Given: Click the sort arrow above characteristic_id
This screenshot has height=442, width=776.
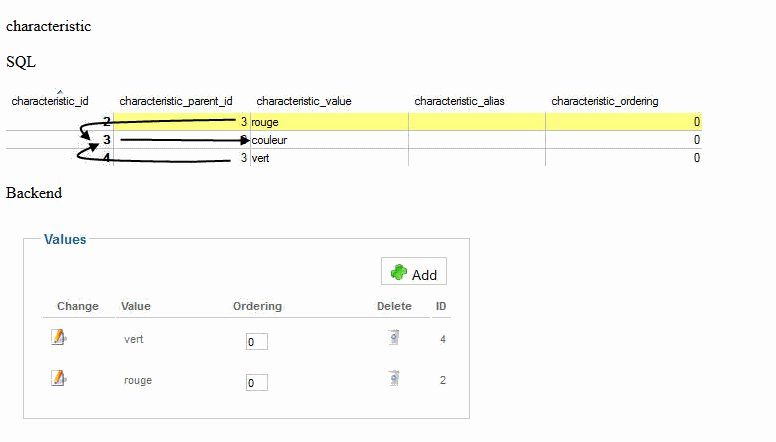Looking at the screenshot, I should click(60, 92).
